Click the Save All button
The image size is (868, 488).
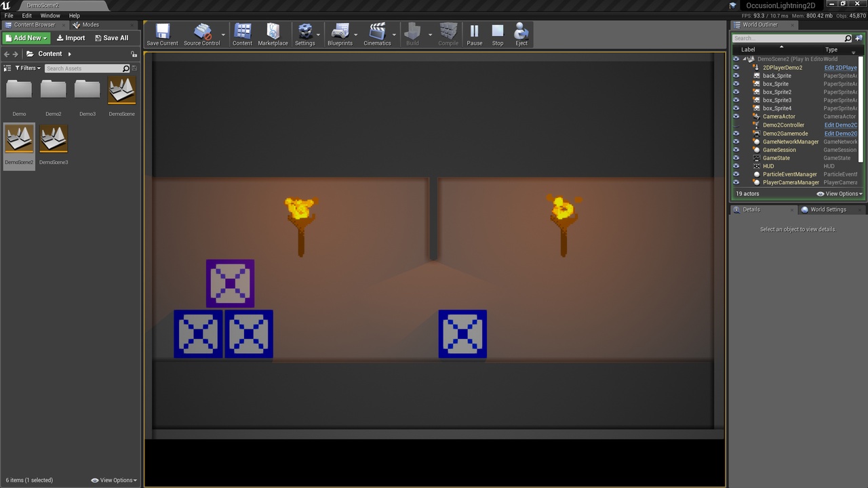[x=111, y=38]
